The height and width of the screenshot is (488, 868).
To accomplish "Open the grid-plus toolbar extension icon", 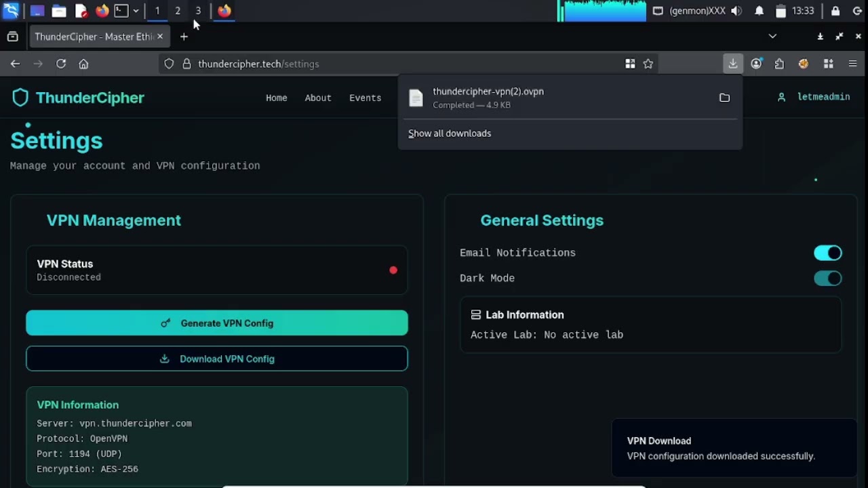I will coord(828,64).
